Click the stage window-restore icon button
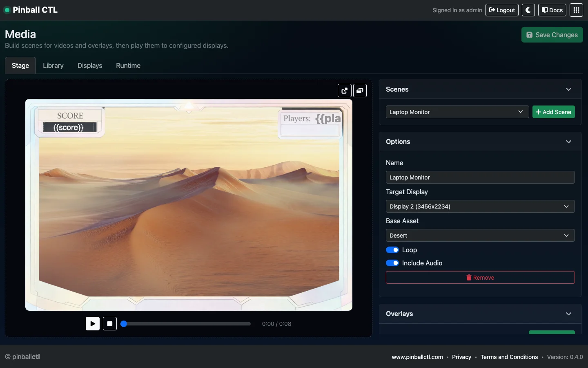 pos(360,91)
